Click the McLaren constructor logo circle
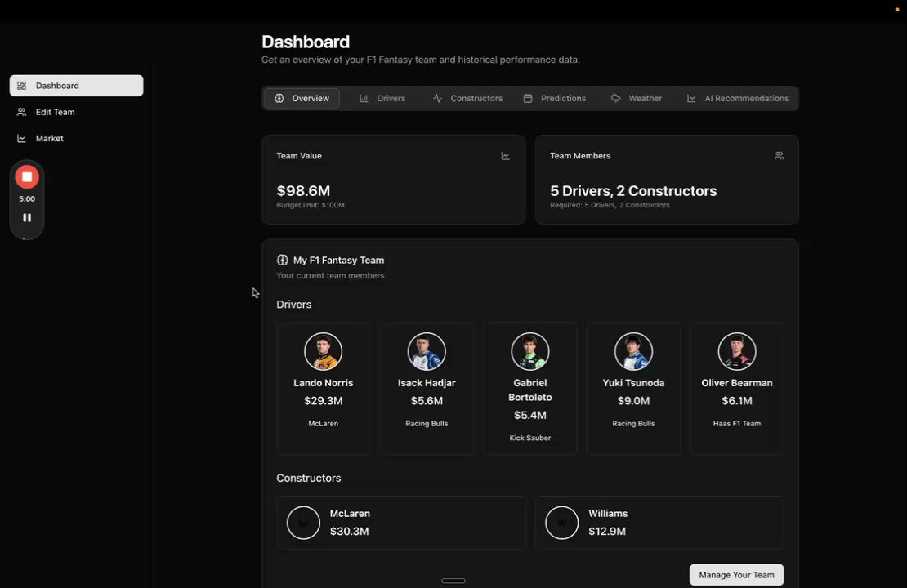This screenshot has height=588, width=907. pos(303,523)
